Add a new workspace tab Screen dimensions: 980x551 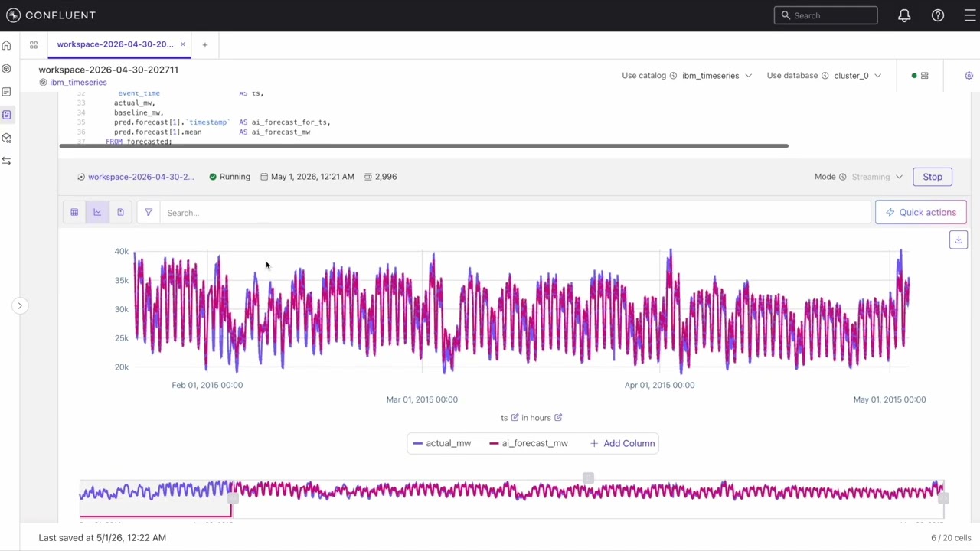(x=204, y=45)
